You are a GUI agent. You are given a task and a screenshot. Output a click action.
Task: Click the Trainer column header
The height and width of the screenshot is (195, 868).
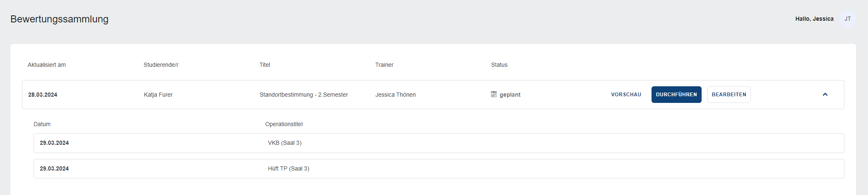(384, 65)
